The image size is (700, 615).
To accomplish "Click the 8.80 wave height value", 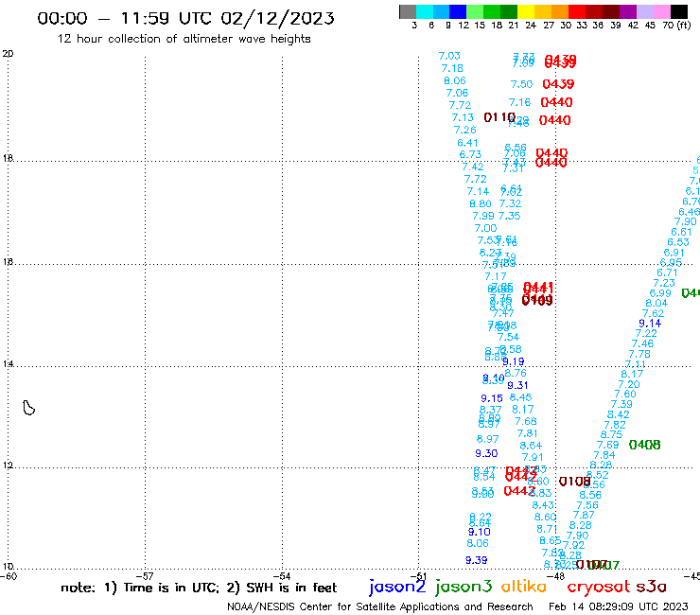I will 481,203.
